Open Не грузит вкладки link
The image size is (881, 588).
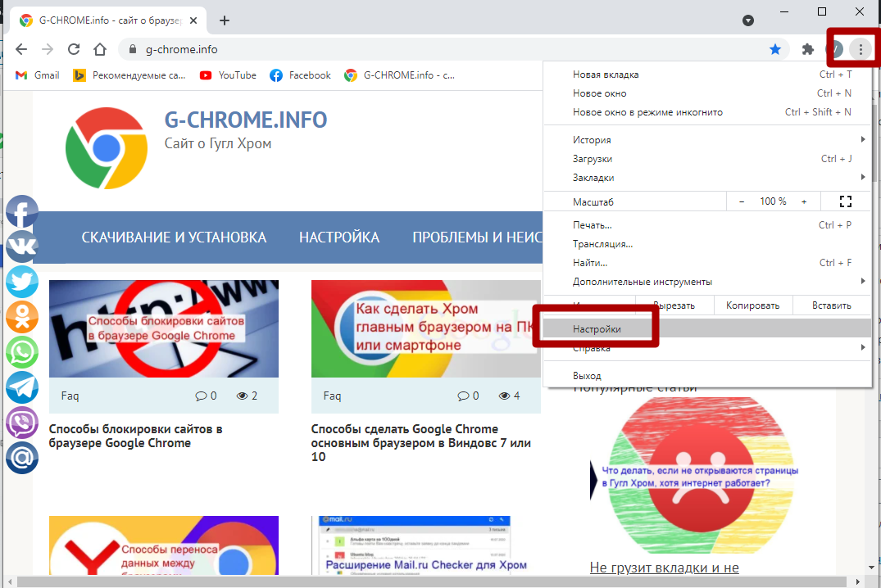(664, 568)
